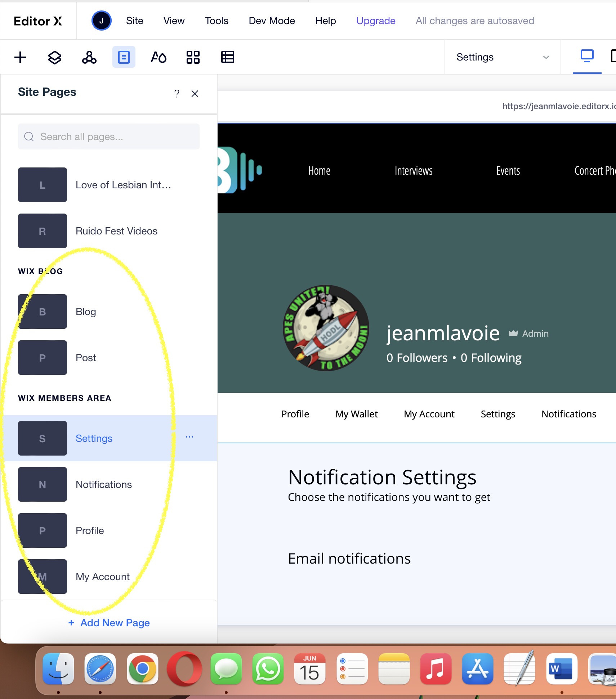Open the Layers panel icon
The image size is (616, 699).
55,57
